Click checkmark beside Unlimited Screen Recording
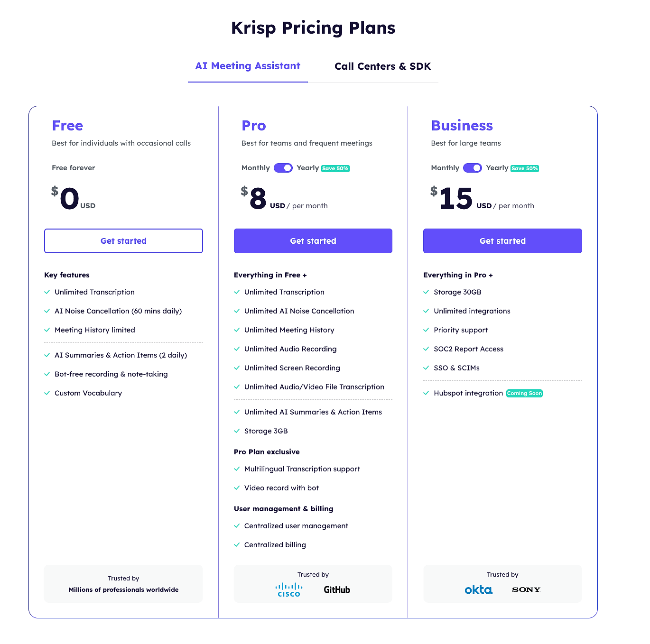650x644 pixels. 237,368
